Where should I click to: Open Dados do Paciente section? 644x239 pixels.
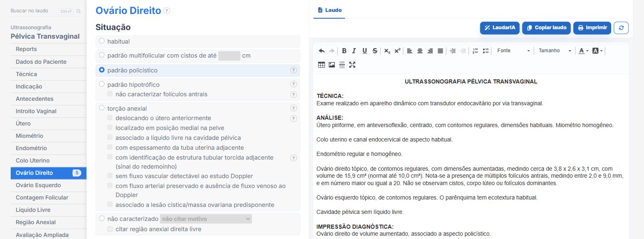pyautogui.click(x=48, y=62)
